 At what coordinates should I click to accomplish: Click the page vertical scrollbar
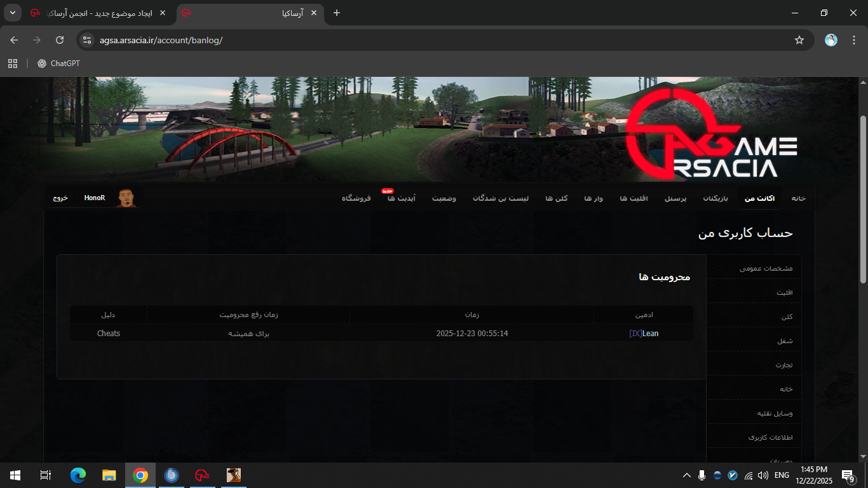click(862, 197)
